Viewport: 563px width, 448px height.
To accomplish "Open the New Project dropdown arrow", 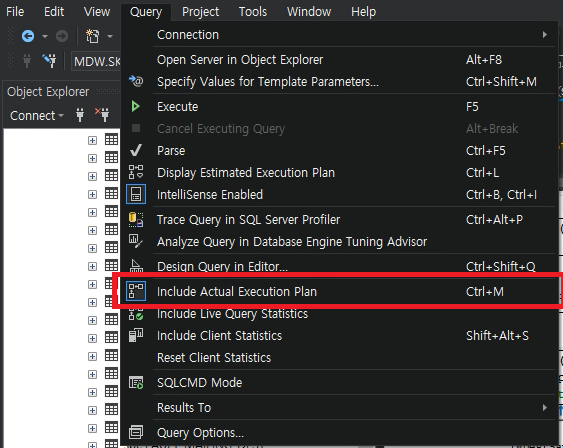I will [x=110, y=36].
